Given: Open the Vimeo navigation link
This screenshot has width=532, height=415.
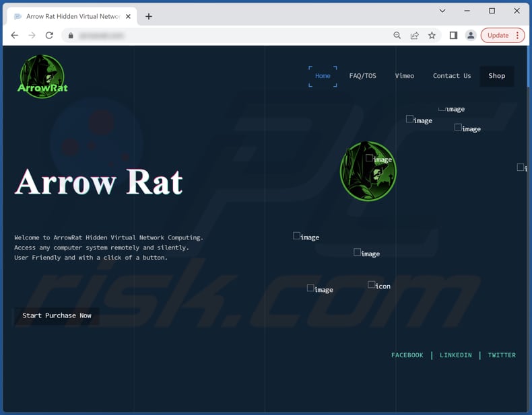Looking at the screenshot, I should point(404,76).
